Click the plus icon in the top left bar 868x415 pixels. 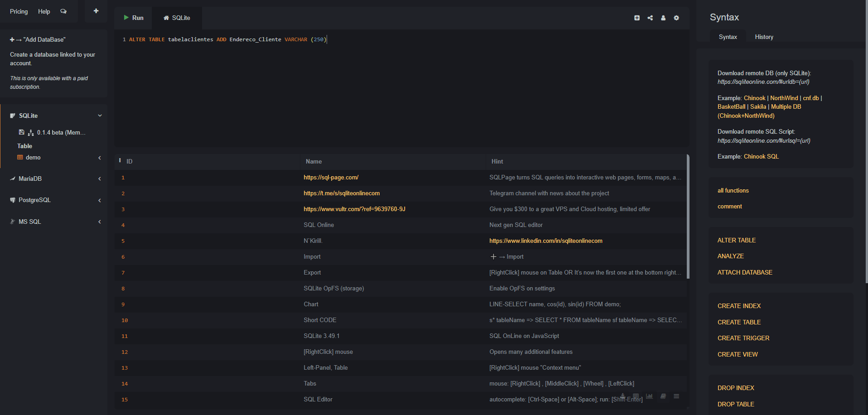pos(96,11)
